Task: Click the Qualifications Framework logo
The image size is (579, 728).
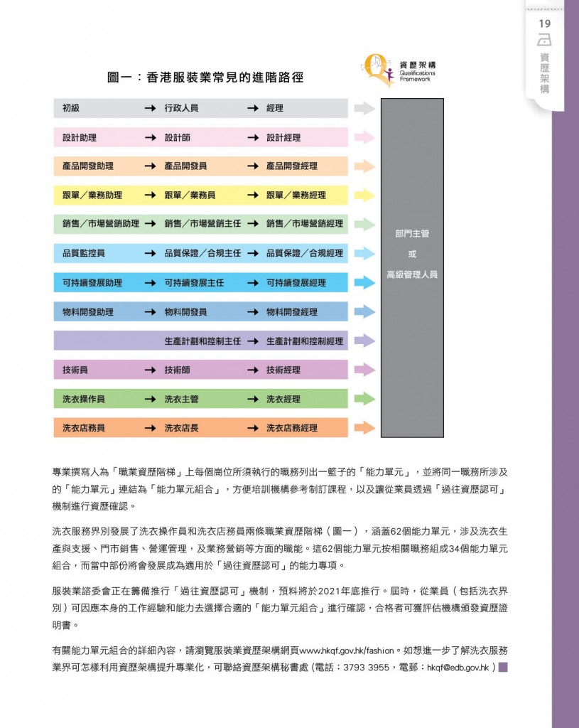Action: click(399, 70)
